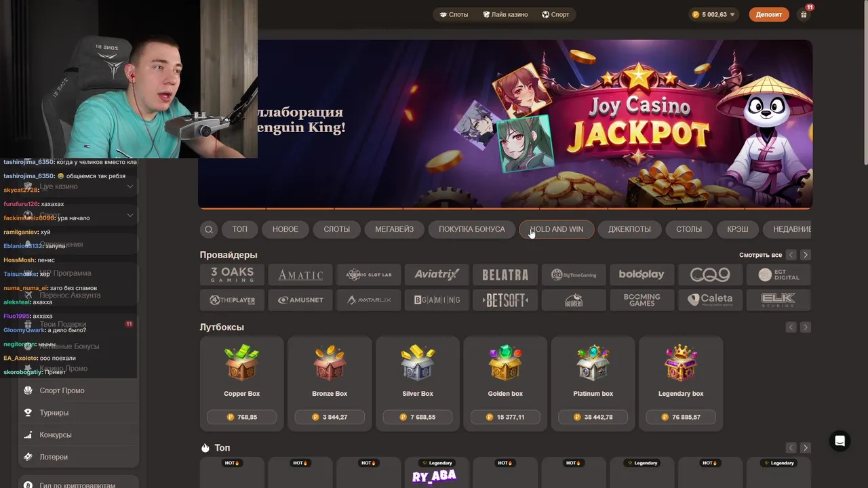Select the Boldplay provider logo
The height and width of the screenshot is (488, 868).
[642, 274]
